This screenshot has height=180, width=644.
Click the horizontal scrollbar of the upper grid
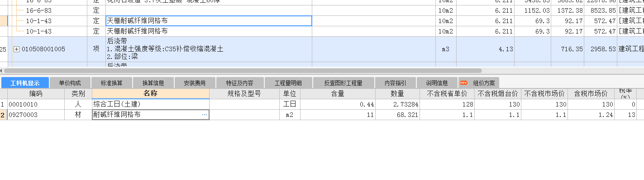click(x=243, y=71)
